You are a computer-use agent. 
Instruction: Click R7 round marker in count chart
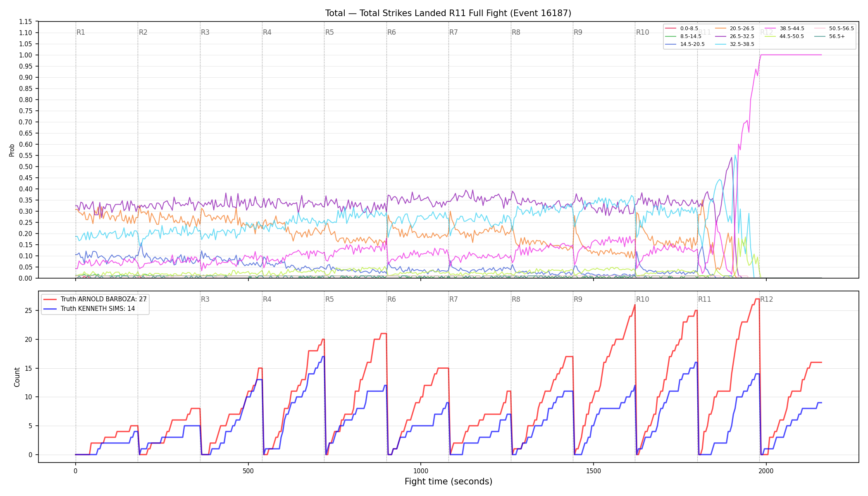[453, 299]
